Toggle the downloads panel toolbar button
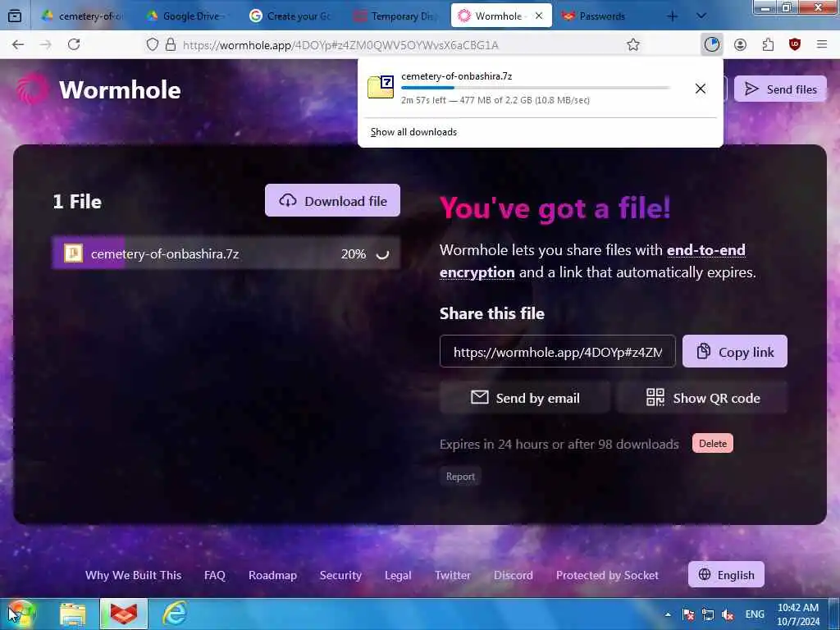Image resolution: width=840 pixels, height=630 pixels. click(x=712, y=44)
